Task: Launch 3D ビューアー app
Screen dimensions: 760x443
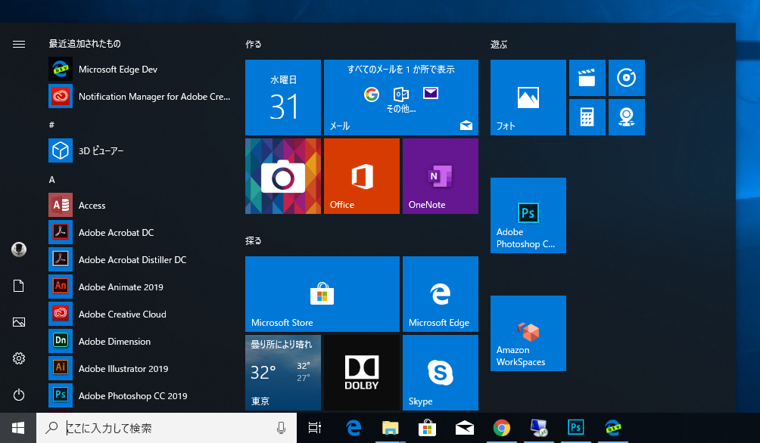Action: (141, 151)
